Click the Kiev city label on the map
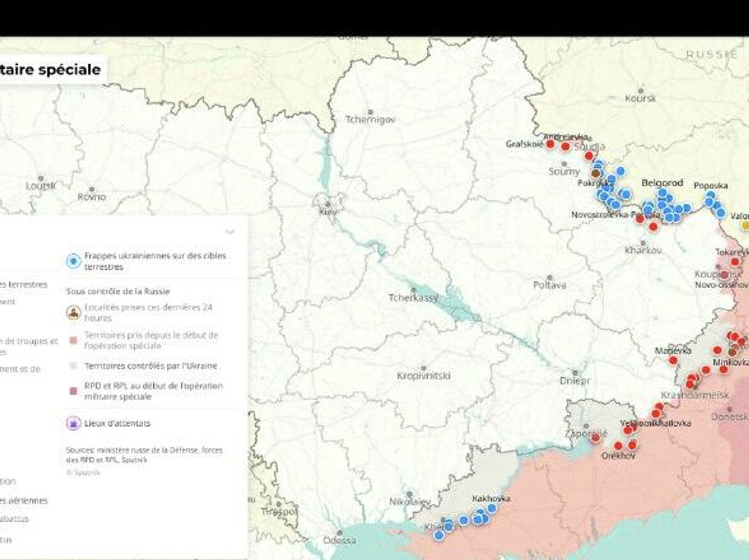This screenshot has width=749, height=560. [x=328, y=212]
